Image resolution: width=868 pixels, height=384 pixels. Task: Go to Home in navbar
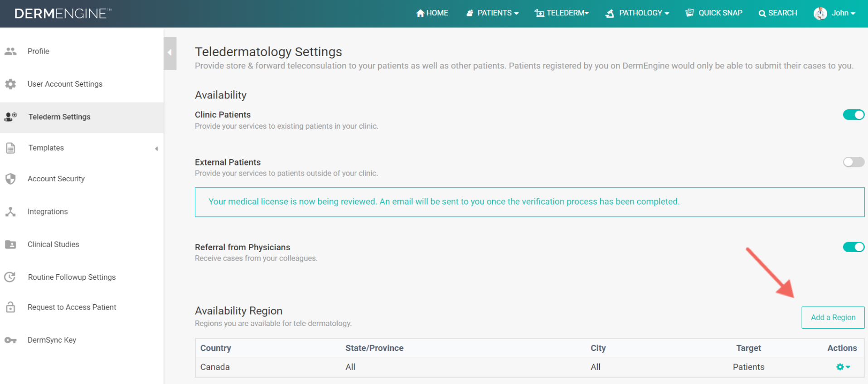click(432, 13)
